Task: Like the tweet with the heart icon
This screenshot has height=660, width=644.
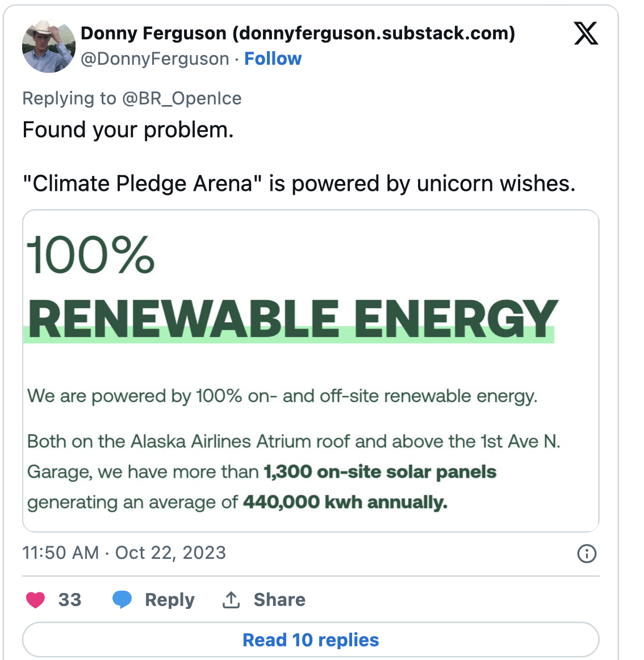Action: [x=35, y=600]
